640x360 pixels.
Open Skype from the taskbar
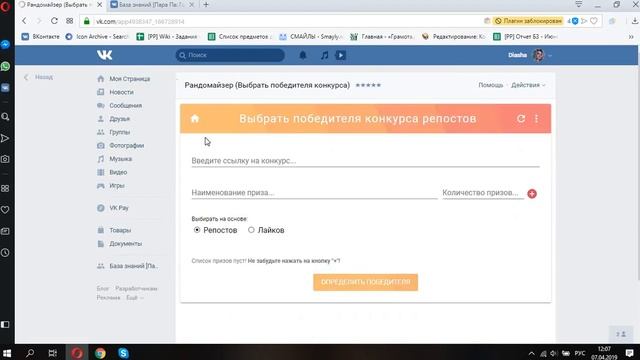[123, 353]
